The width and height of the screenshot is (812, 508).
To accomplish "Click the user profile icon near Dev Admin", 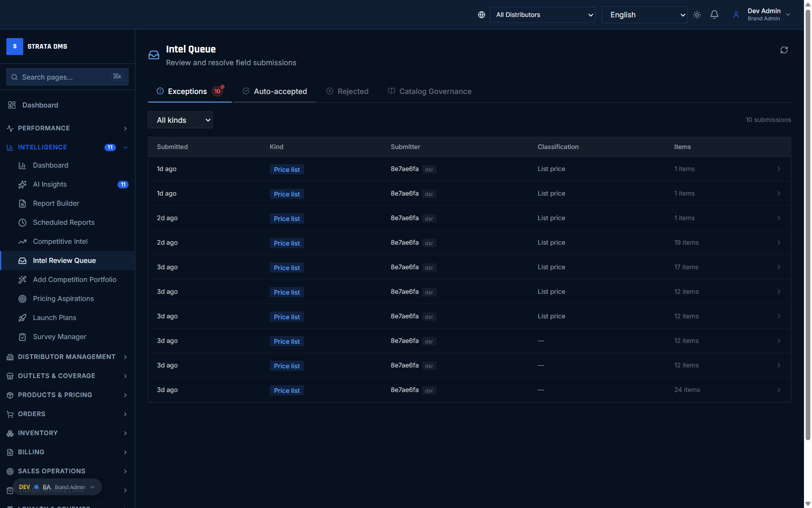I will tap(736, 14).
